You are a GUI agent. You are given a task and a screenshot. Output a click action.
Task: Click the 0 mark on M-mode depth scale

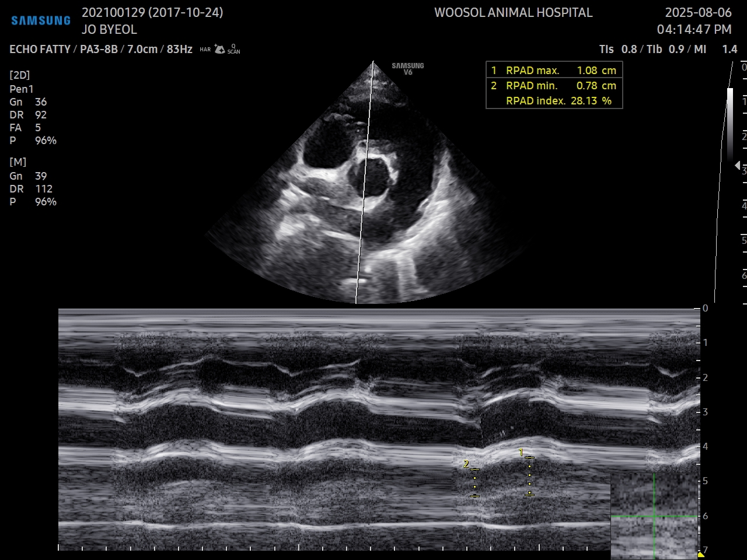coord(705,309)
